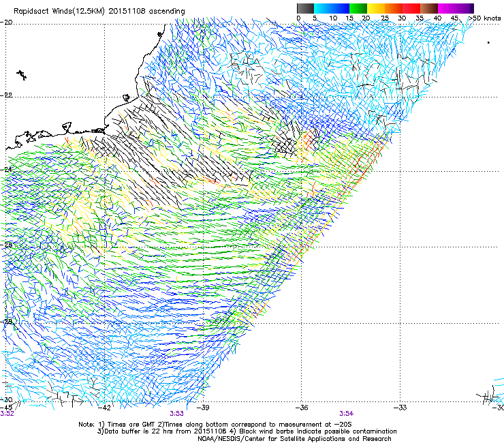Pick the red 30-35 knots legend swatch
504x443 pixels.
tap(411, 8)
